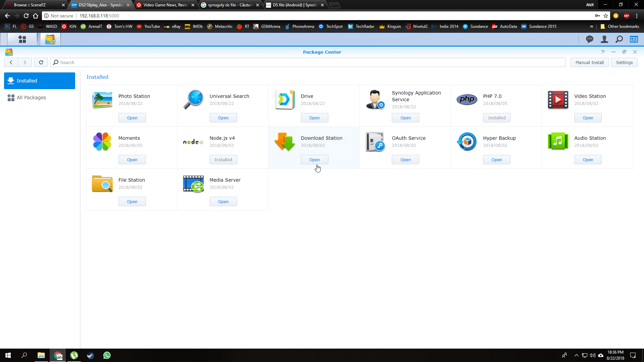Image resolution: width=644 pixels, height=362 pixels.
Task: Expand the hidden bookmarks chevron
Action: pyautogui.click(x=591, y=26)
